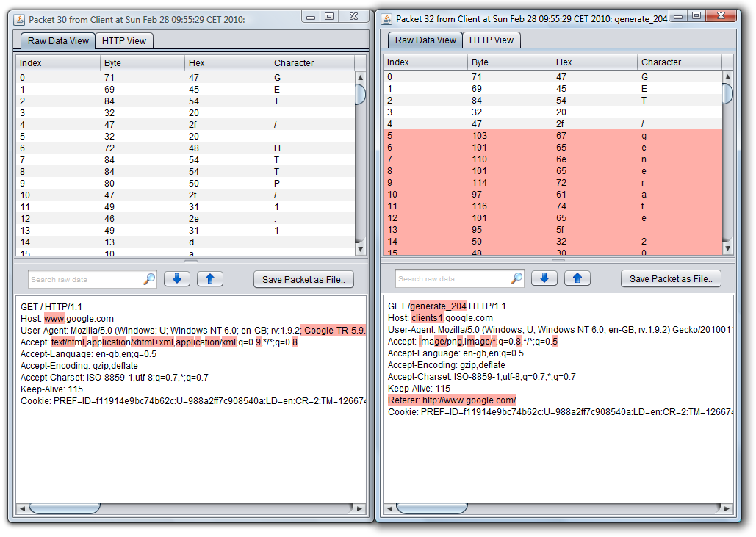
Task: Click byte value 103 in Packet 32 table
Action: [479, 136]
